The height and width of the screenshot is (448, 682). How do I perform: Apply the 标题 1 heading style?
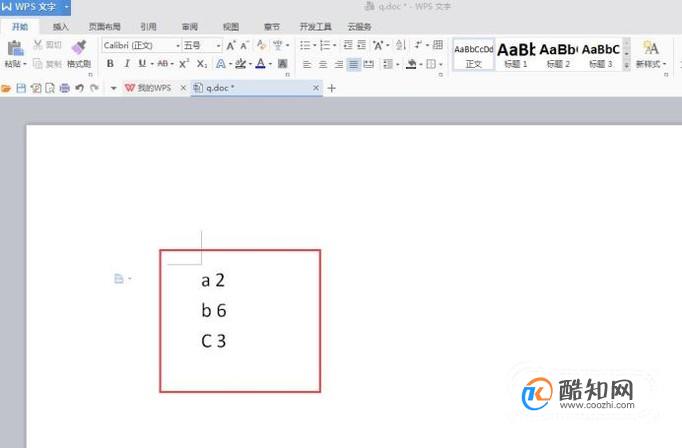(516, 55)
